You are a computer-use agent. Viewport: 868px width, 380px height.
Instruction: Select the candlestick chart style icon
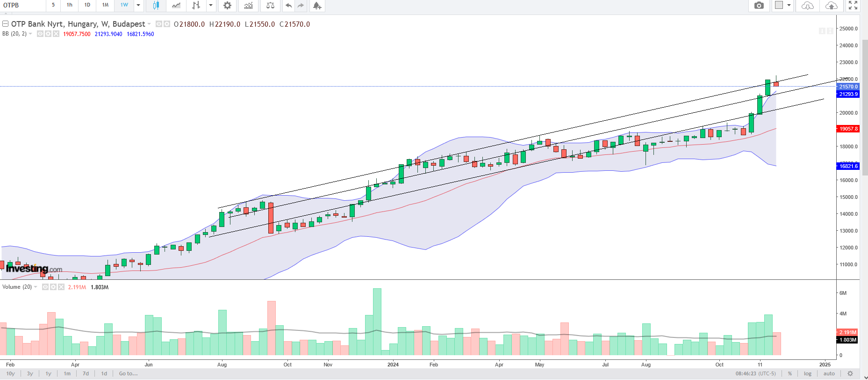[x=156, y=5]
